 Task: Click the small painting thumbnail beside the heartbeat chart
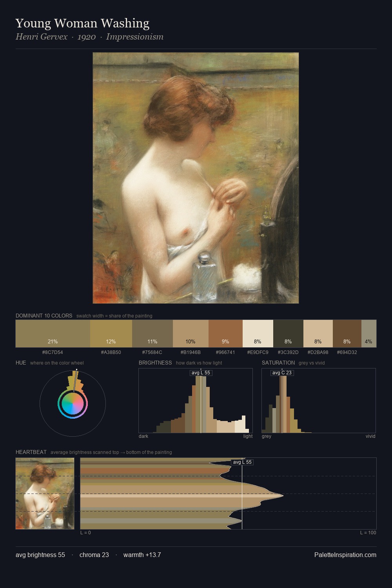(x=45, y=494)
